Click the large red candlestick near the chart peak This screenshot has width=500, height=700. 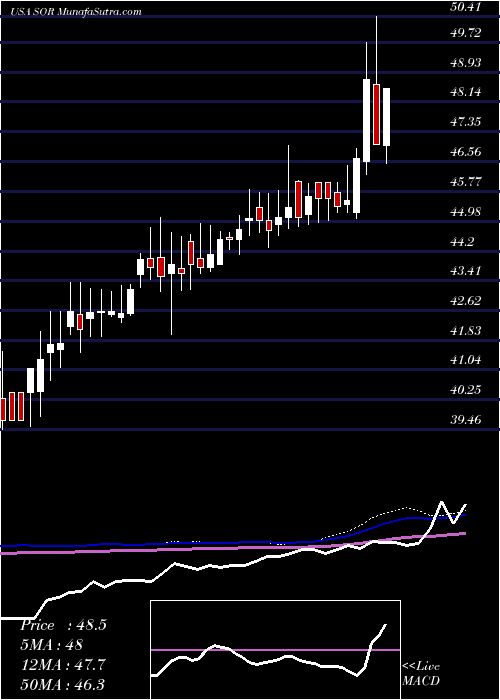[x=376, y=114]
